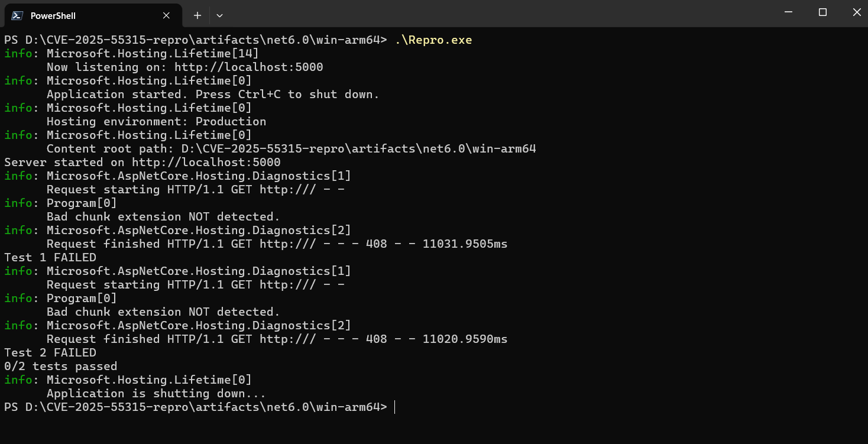
Task: Open a new tab with the plus button
Action: tap(197, 15)
